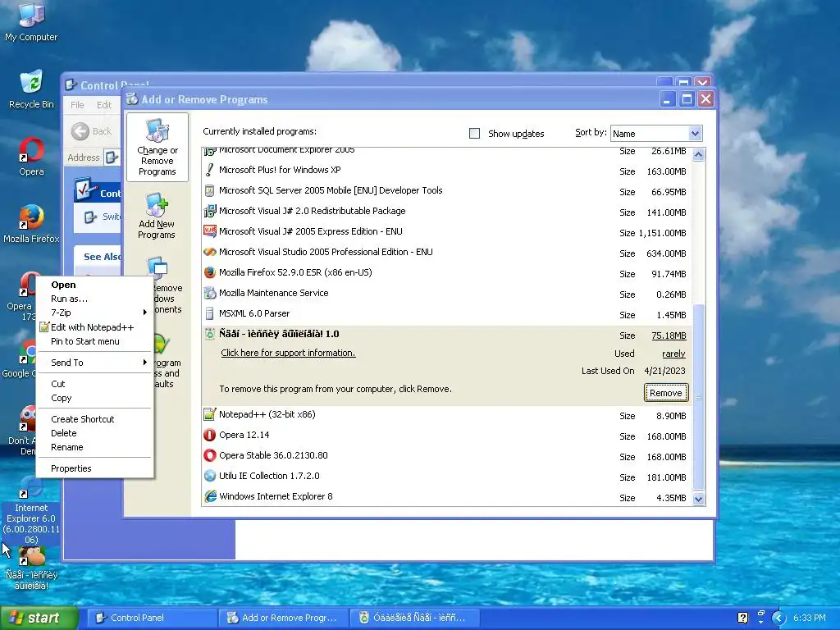This screenshot has height=630, width=840.
Task: Switch to the third taskbar button with garbled title
Action: pyautogui.click(x=414, y=618)
